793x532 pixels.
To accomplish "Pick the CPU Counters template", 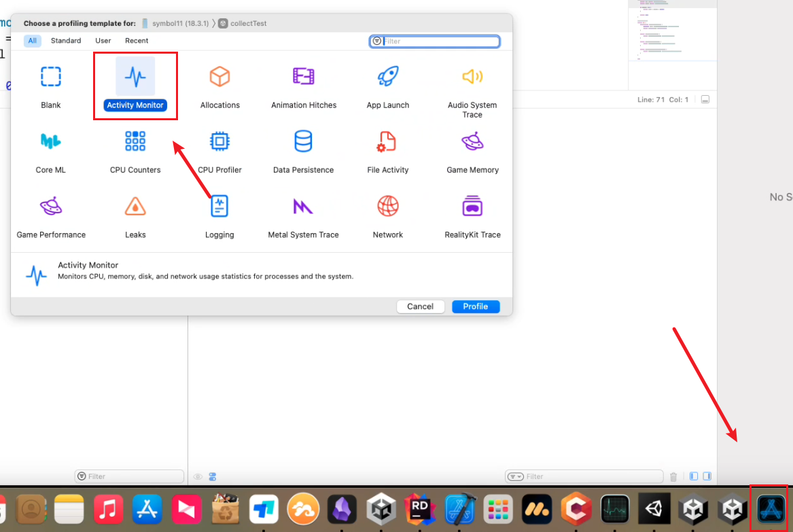I will coord(135,151).
